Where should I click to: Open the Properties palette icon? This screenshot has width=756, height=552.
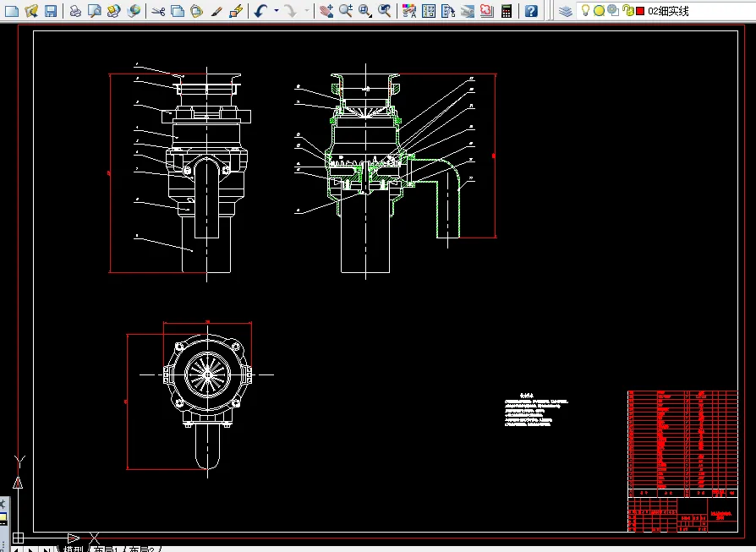tap(408, 11)
